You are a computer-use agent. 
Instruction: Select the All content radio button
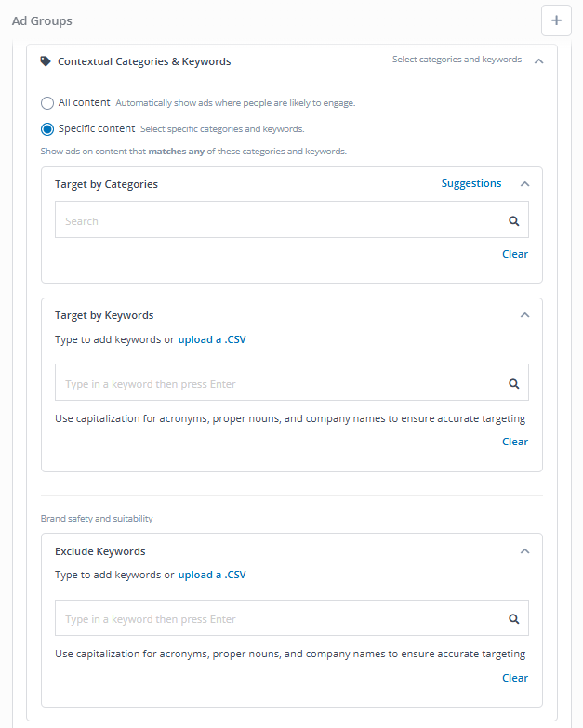[47, 103]
